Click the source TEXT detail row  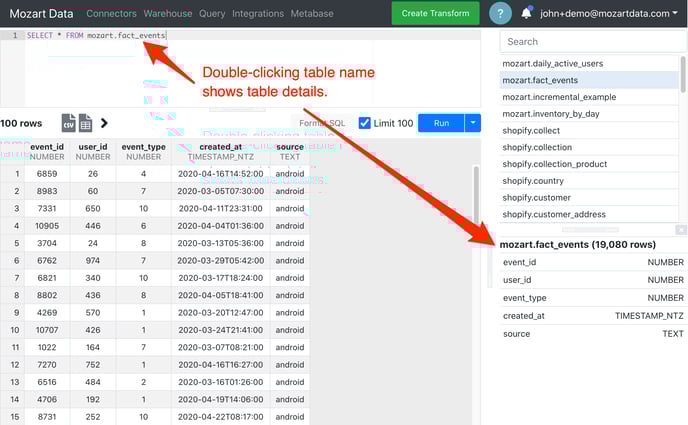pyautogui.click(x=593, y=334)
